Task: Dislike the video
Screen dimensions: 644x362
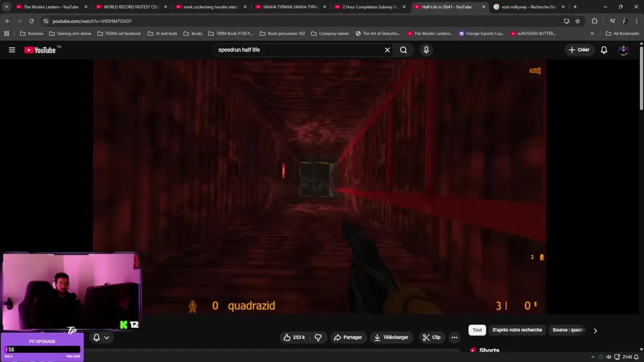Action: (x=318, y=337)
